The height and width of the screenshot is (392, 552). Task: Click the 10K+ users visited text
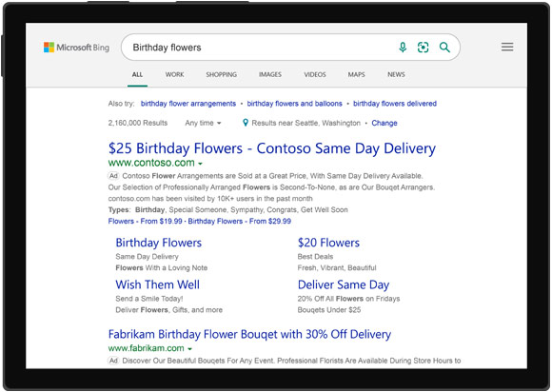tap(210, 199)
